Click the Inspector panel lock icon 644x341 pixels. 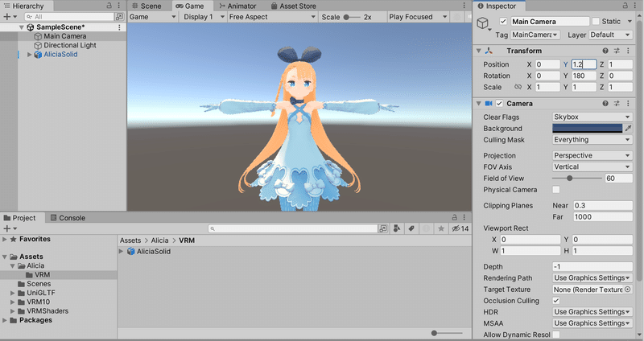[x=625, y=6]
